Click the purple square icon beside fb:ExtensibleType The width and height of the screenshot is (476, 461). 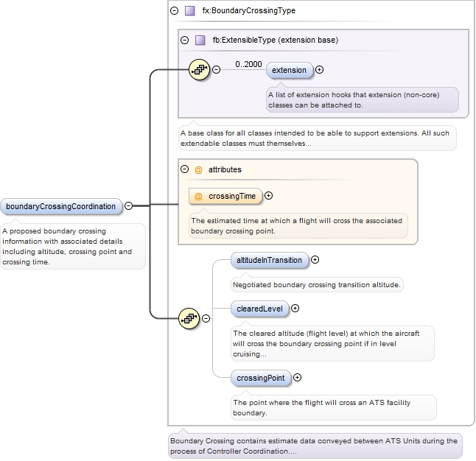(200, 40)
